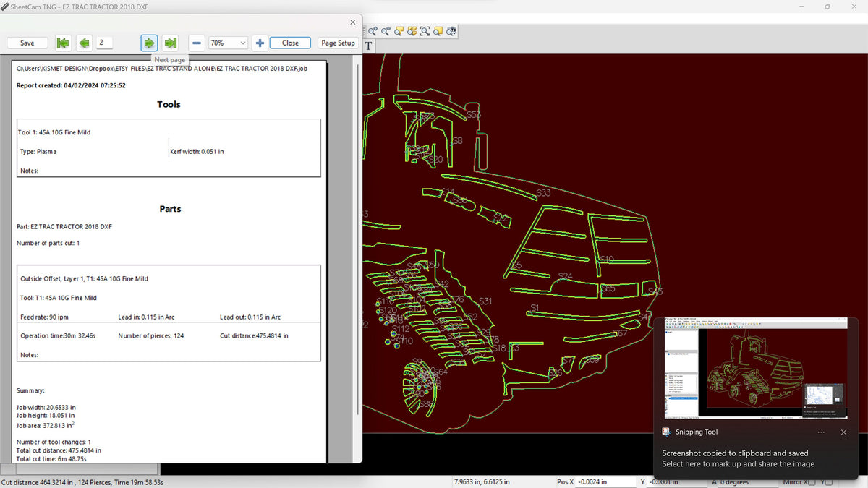
Task: Click the S33 label on the tractor drawing
Action: click(x=543, y=193)
